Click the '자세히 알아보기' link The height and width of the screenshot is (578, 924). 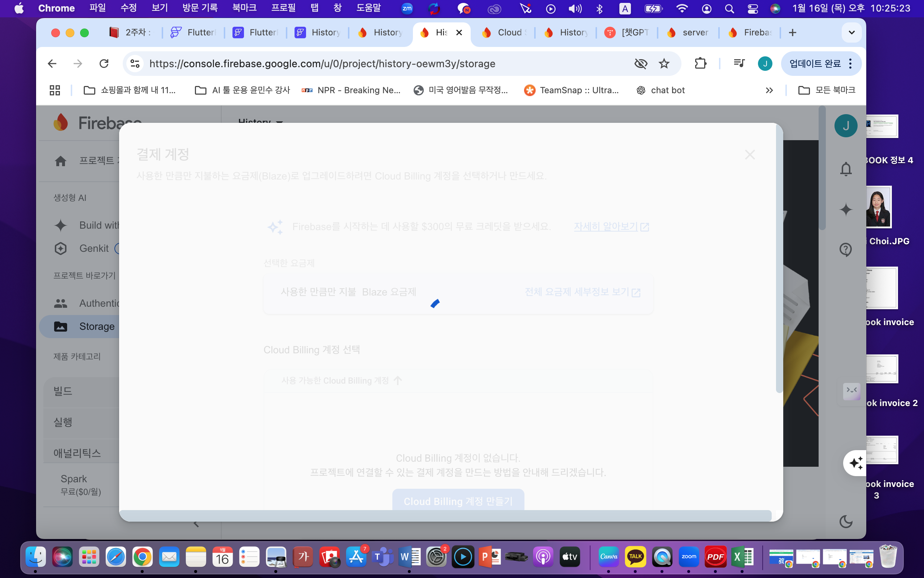(611, 227)
